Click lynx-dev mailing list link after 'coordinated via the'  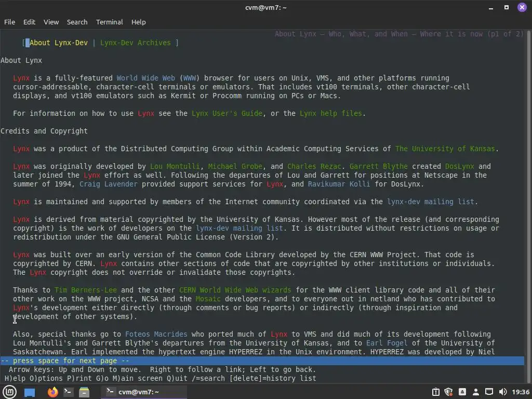[431, 202]
